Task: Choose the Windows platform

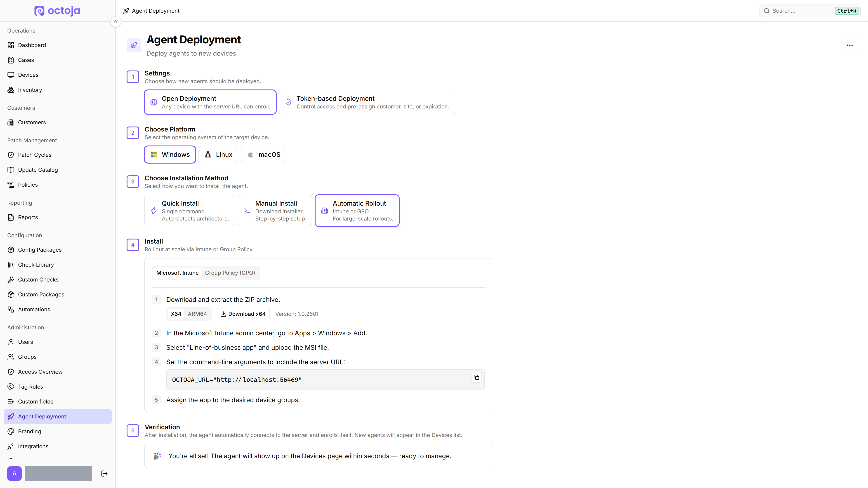Action: point(170,155)
